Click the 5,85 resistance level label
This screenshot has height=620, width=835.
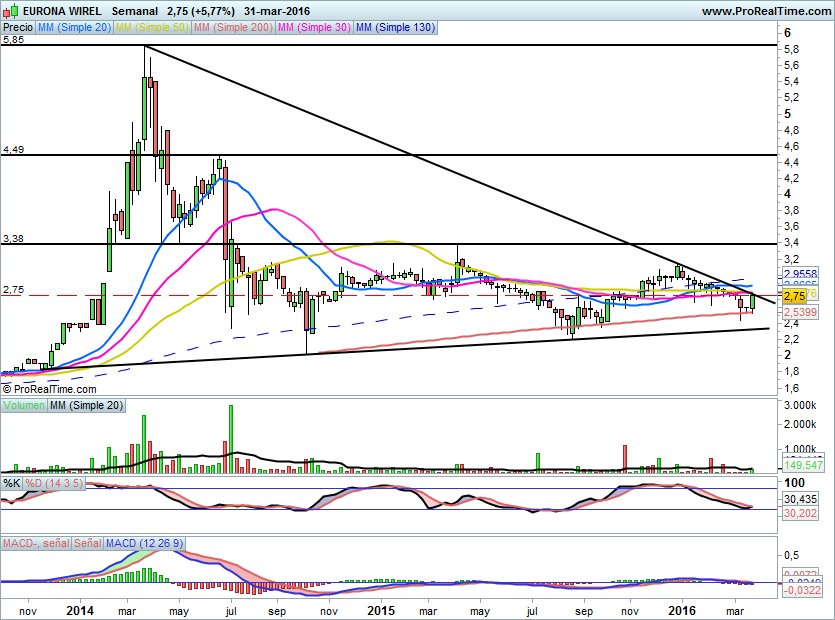pos(13,40)
